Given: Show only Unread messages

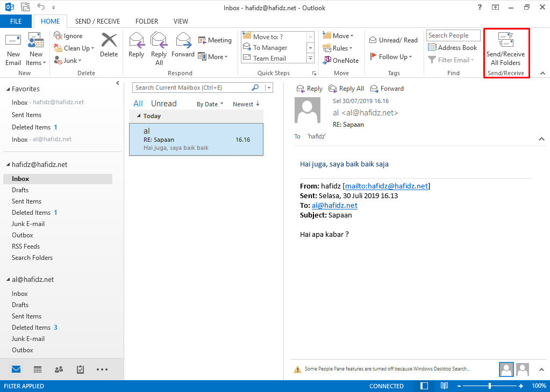Looking at the screenshot, I should coord(164,104).
